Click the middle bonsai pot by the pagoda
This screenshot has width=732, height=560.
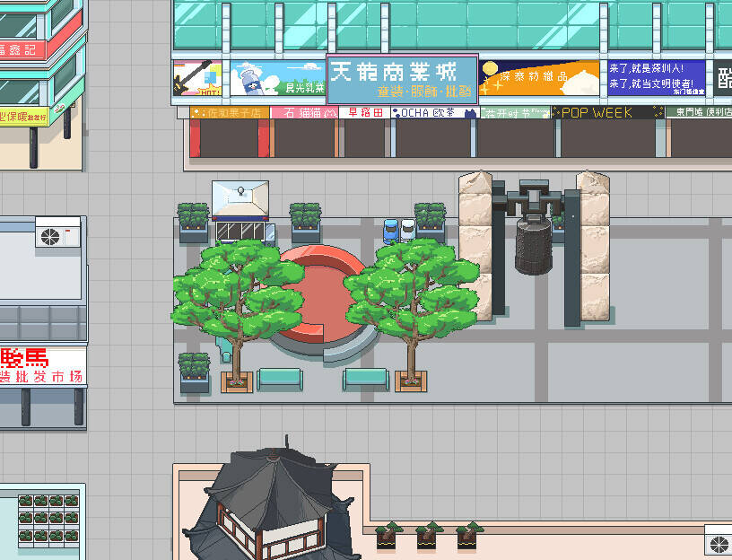pos(427,536)
